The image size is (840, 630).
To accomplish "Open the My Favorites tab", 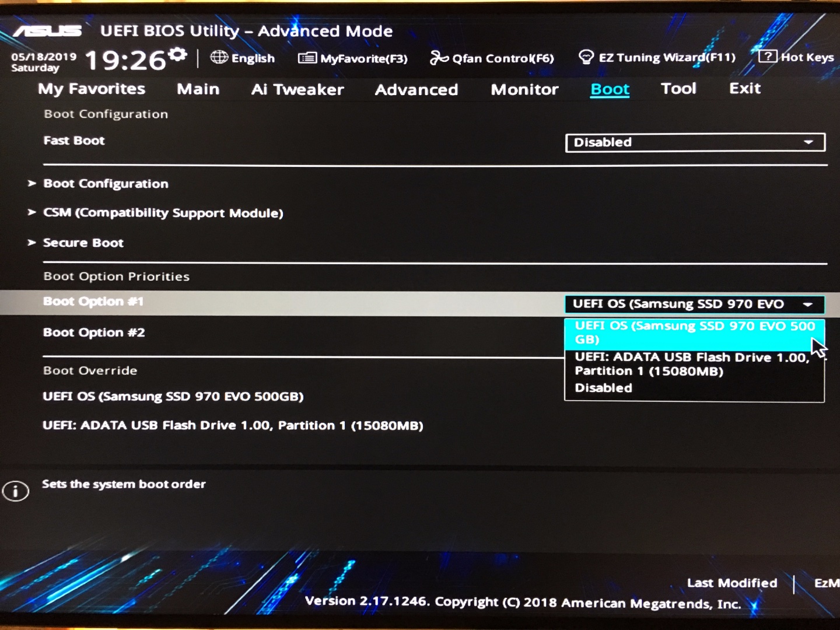I will 92,89.
